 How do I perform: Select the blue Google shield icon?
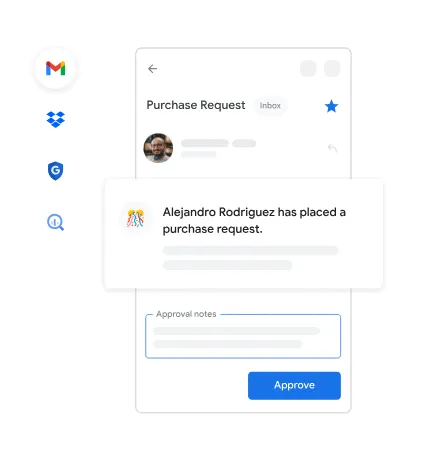(55, 171)
